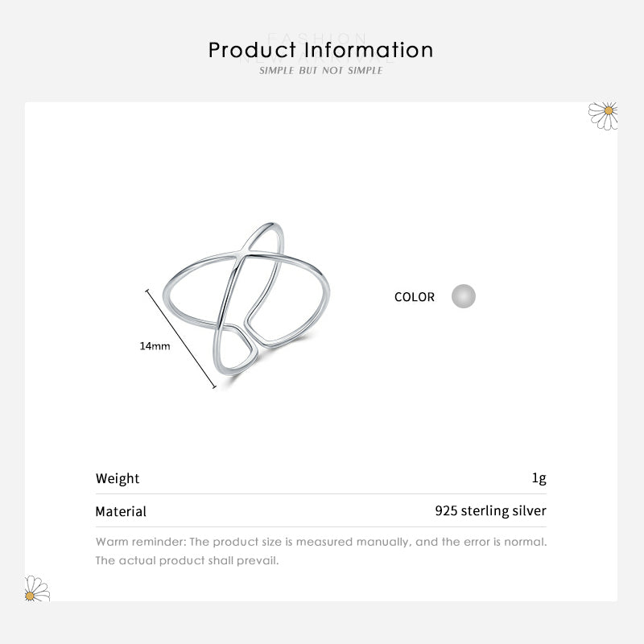The image size is (644, 644).
Task: Click the Product Information heading
Action: point(321,50)
